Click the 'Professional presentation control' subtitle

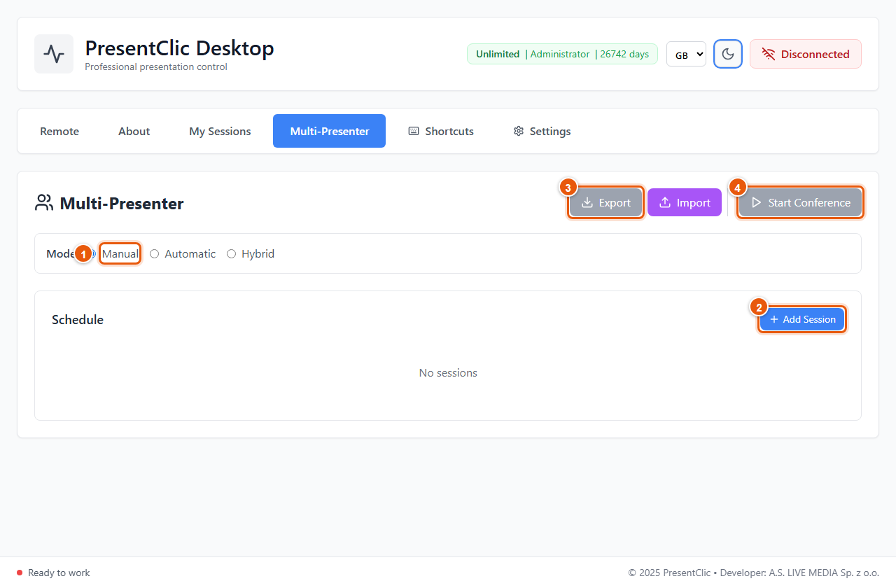click(x=156, y=67)
